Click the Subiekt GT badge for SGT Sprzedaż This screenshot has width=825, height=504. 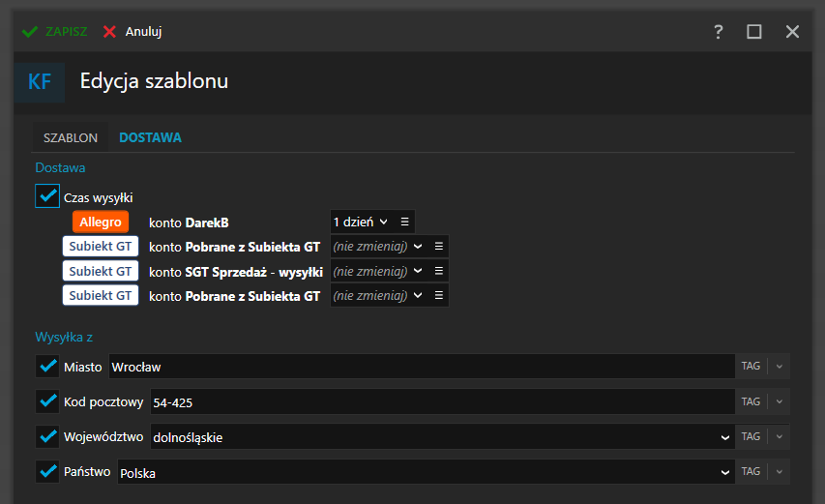(x=101, y=271)
